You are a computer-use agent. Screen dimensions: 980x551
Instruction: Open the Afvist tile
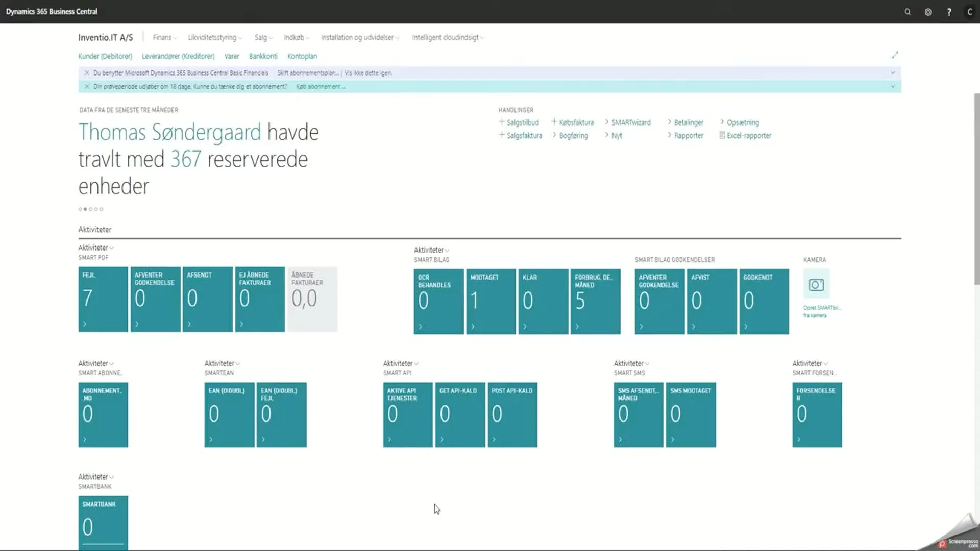712,302
